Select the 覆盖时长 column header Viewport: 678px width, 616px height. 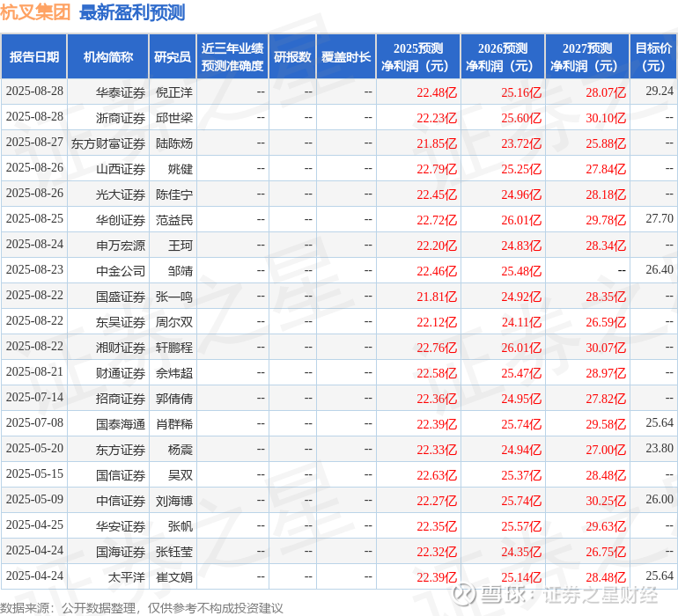pos(346,56)
